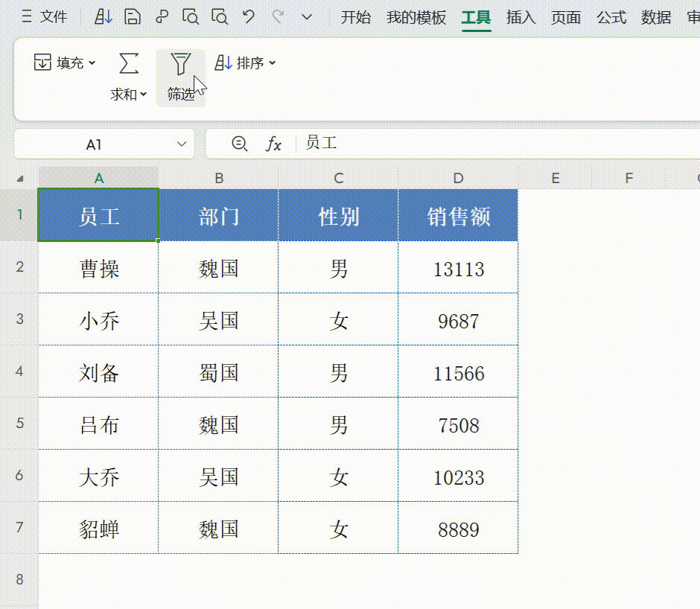Select column A header
The image size is (700, 609).
tap(98, 178)
